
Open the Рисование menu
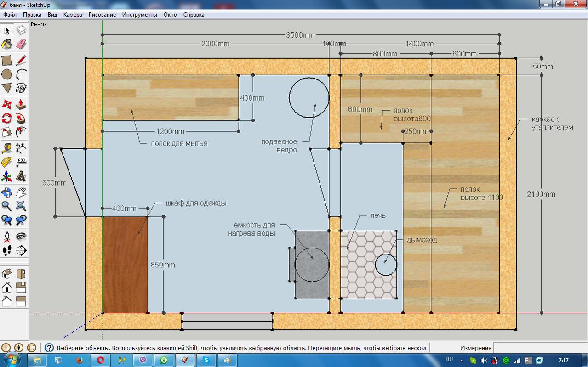102,15
